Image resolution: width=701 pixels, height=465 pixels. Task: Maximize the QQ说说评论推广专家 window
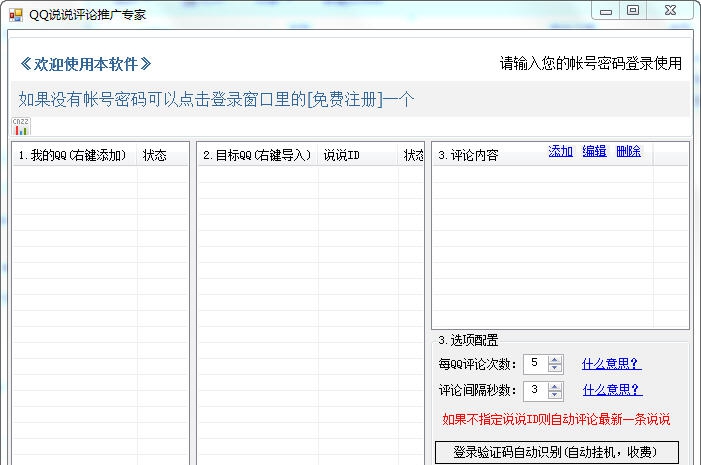[x=633, y=10]
